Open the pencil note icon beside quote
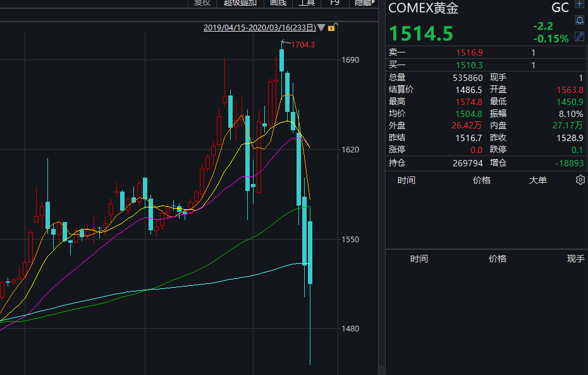Image resolution: width=588 pixels, height=375 pixels. pyautogui.click(x=579, y=36)
